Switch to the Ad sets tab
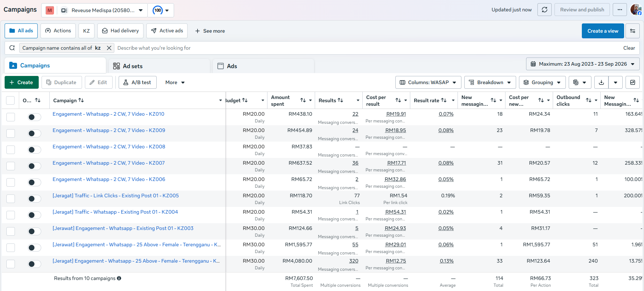The image size is (644, 291). tap(159, 66)
